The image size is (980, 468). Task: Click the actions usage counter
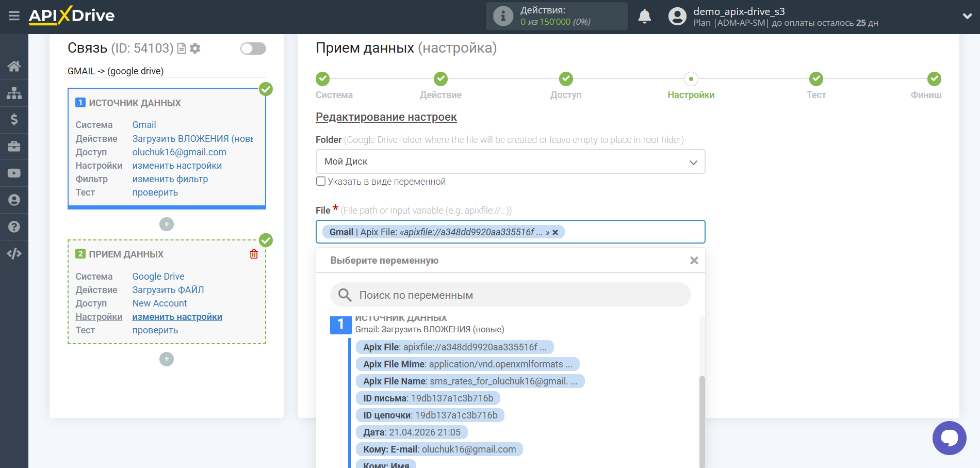point(556,22)
